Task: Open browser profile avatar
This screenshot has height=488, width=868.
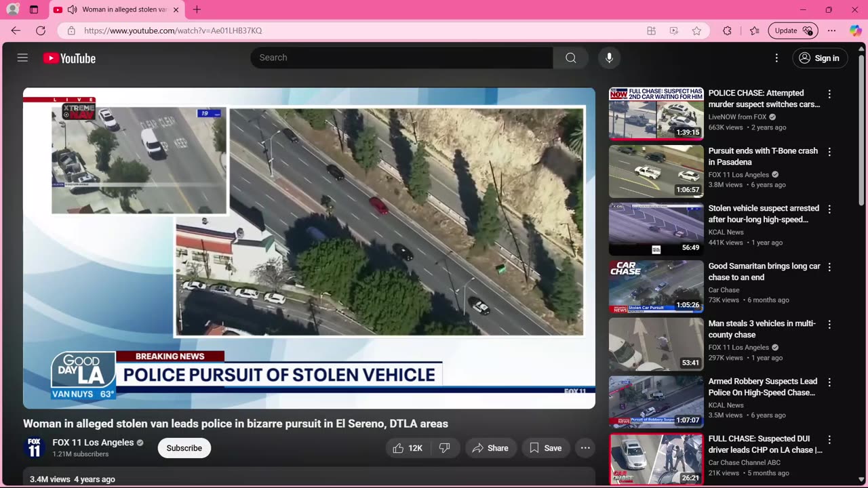Action: pos(12,9)
